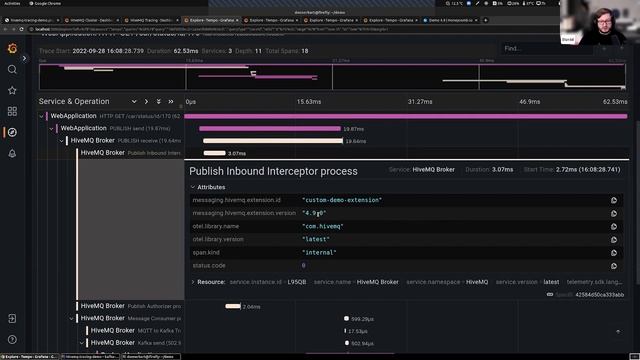The height and width of the screenshot is (360, 640).
Task: Collapse the WebApplication PUBLISH send span
Action: [x=51, y=129]
